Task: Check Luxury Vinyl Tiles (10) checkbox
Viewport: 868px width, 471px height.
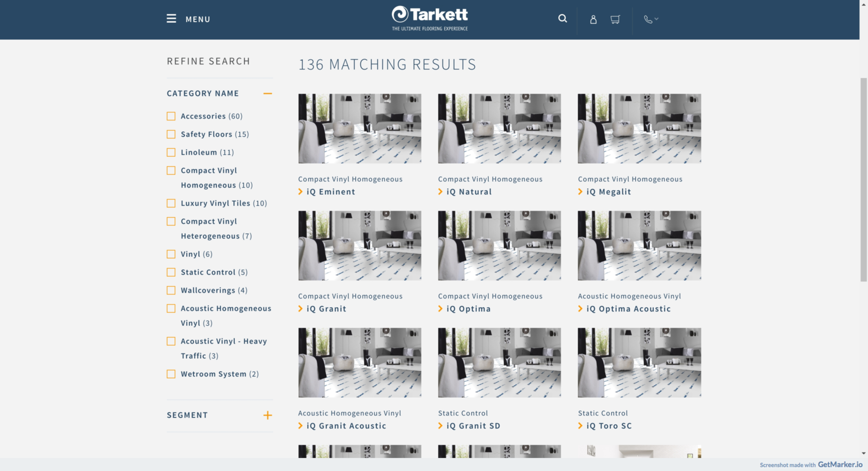Action: pyautogui.click(x=171, y=203)
